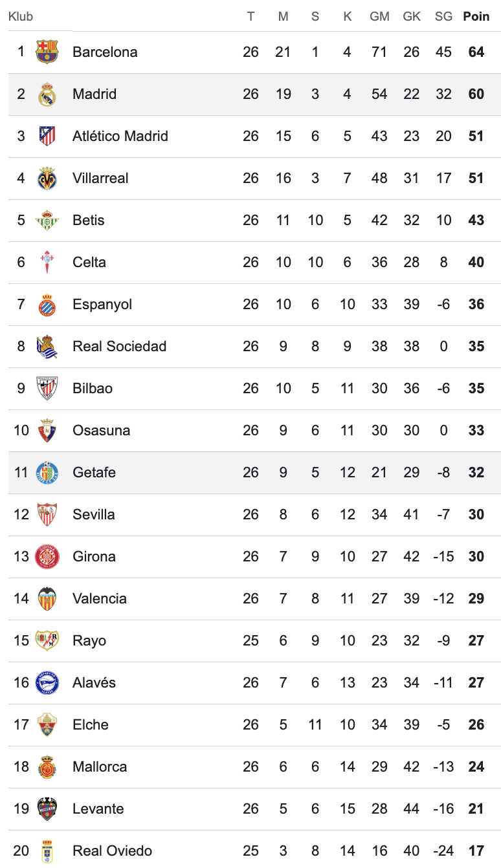This screenshot has height=868, width=501.
Task: Click the Alavés team name
Action: (x=94, y=683)
